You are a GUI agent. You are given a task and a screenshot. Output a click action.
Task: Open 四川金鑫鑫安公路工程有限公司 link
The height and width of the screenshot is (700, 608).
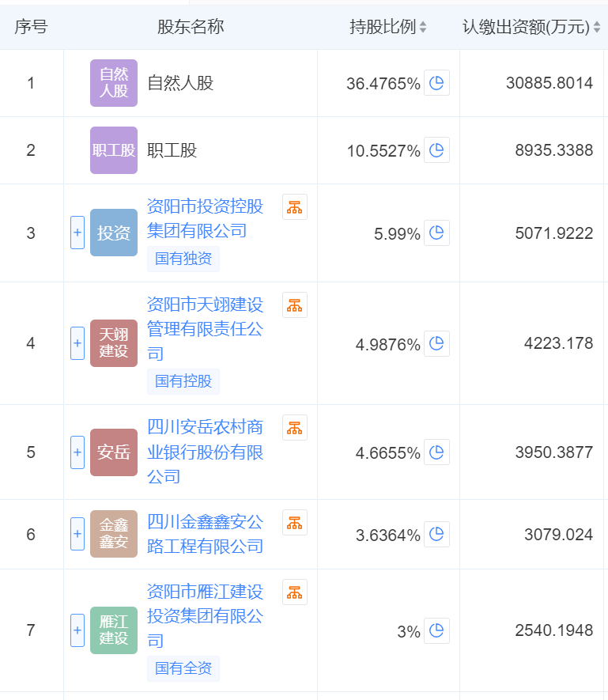coord(206,534)
